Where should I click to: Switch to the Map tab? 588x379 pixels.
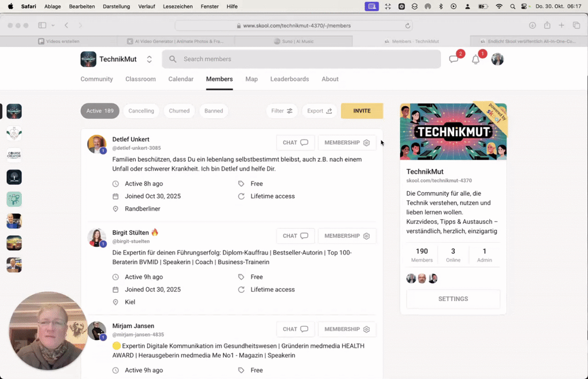252,79
